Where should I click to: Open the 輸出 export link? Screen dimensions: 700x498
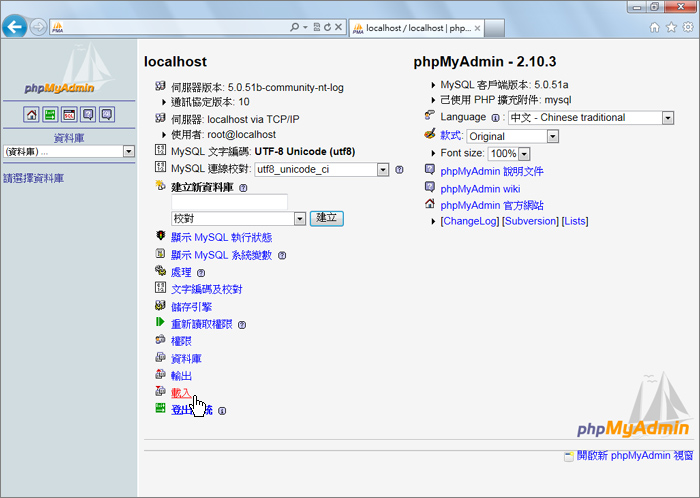(x=181, y=376)
